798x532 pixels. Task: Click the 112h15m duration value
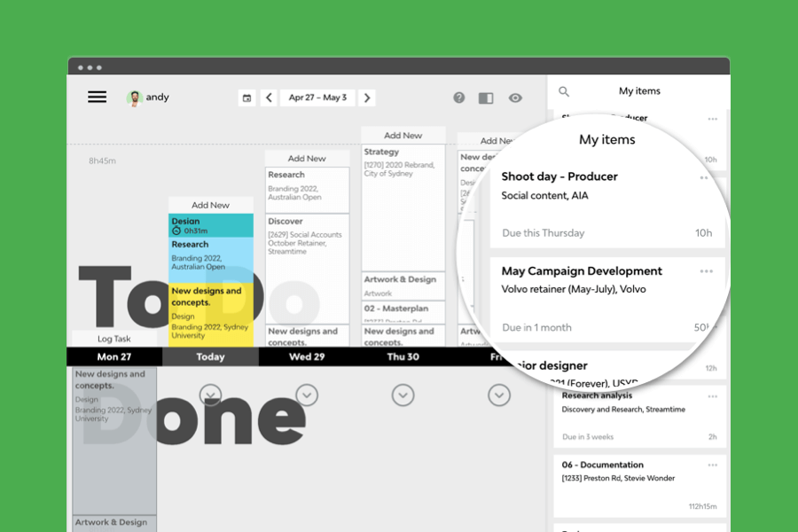point(702,506)
